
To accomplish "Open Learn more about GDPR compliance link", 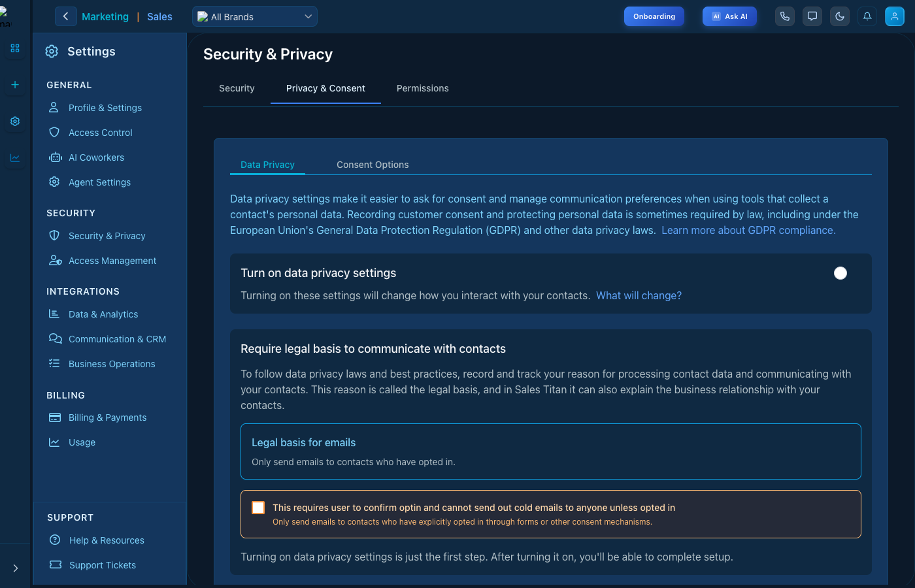I will [x=748, y=230].
